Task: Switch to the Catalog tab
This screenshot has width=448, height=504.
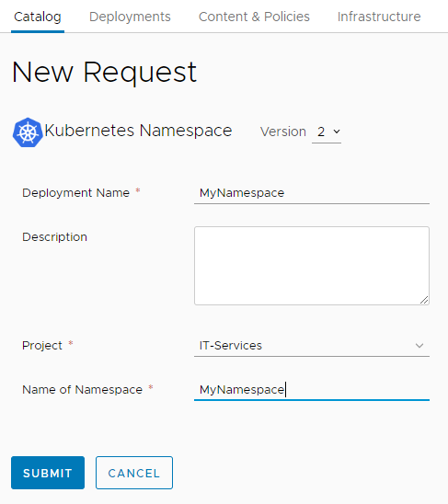Action: point(38,17)
